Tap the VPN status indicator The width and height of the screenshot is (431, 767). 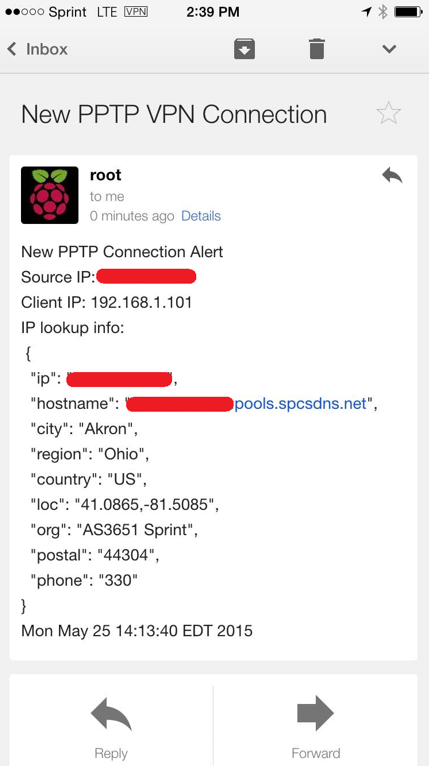click(x=136, y=11)
